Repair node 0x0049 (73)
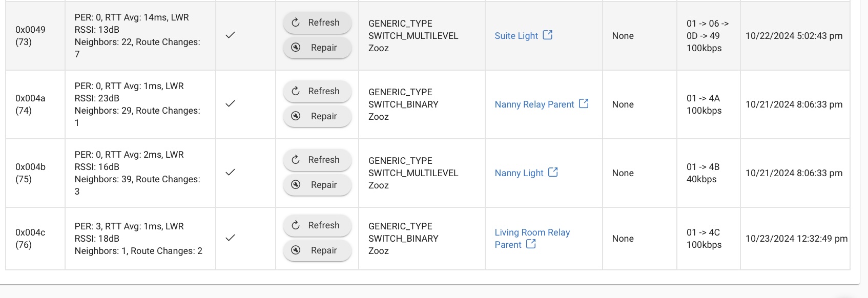The image size is (868, 298). point(317,48)
